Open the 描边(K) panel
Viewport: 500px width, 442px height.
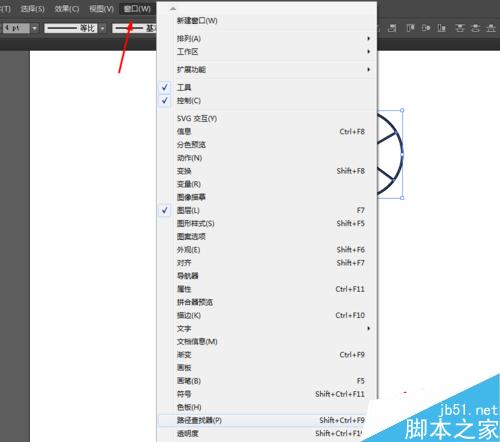[267, 315]
